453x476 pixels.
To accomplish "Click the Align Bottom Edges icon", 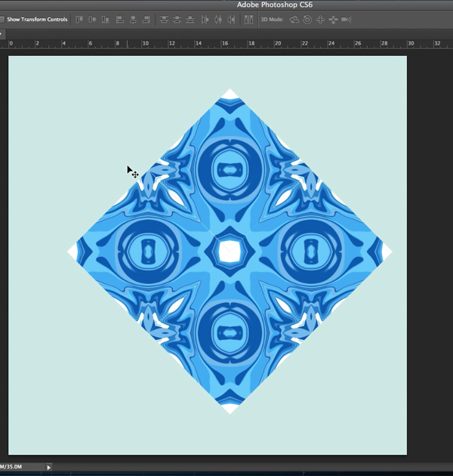I will coord(105,20).
